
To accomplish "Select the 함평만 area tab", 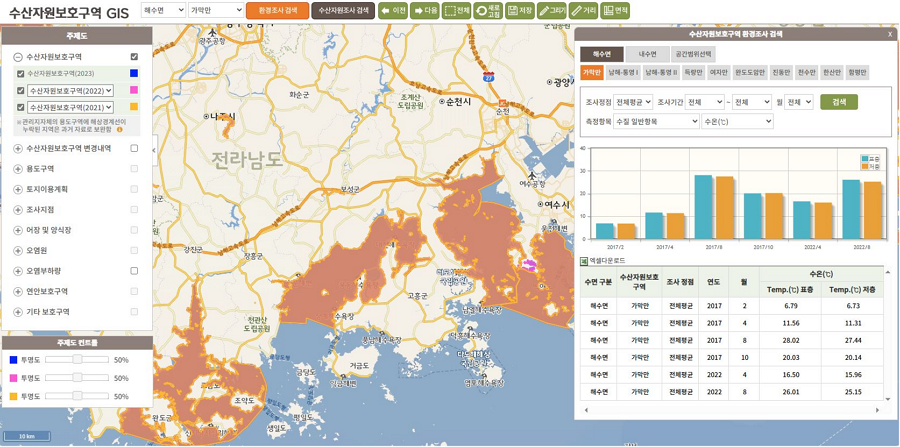I will tap(858, 73).
